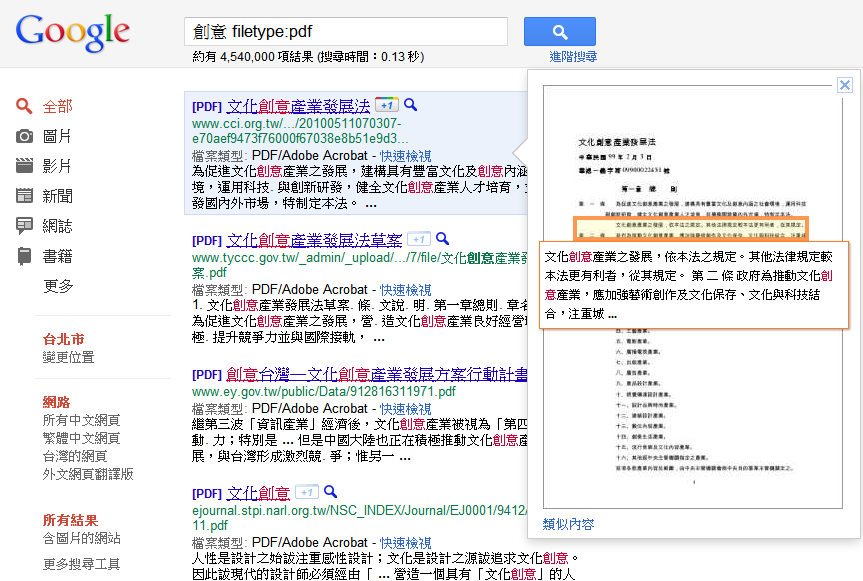Open preview magnifier next to 文化創意 result
Screen dimensions: 863x581
tap(330, 491)
